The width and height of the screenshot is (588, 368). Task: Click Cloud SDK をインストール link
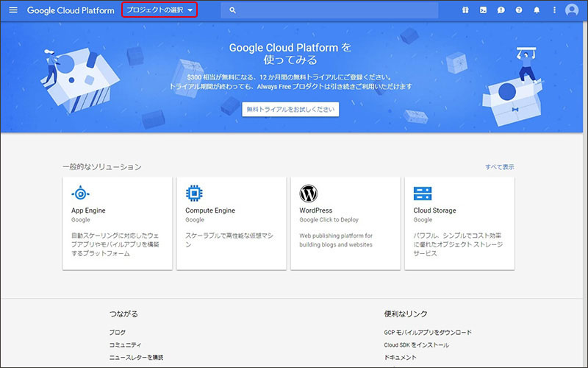pos(416,344)
